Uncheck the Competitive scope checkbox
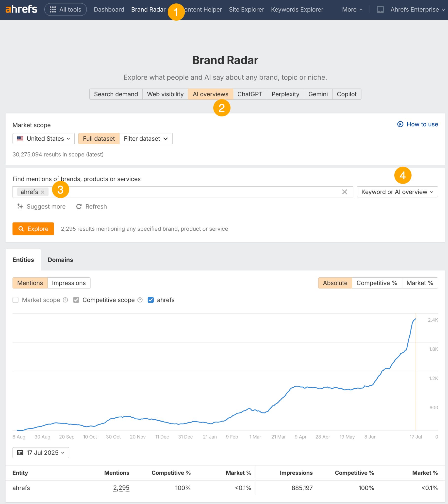Viewport: 448px width, 504px height. [76, 300]
